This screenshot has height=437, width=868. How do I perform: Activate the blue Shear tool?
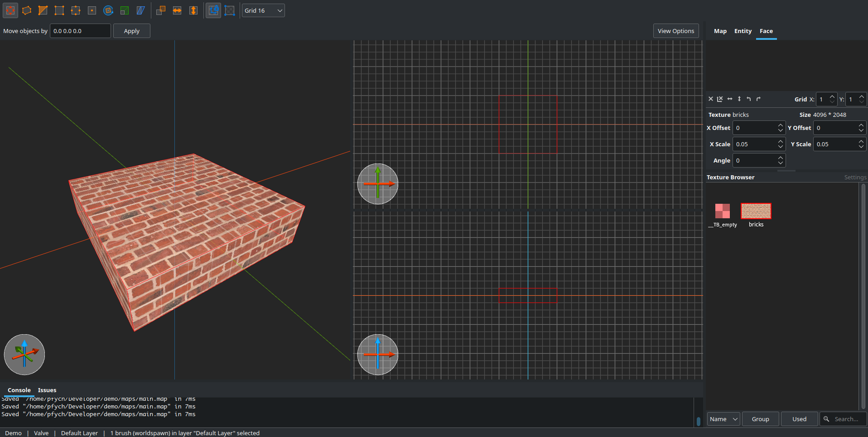point(141,10)
